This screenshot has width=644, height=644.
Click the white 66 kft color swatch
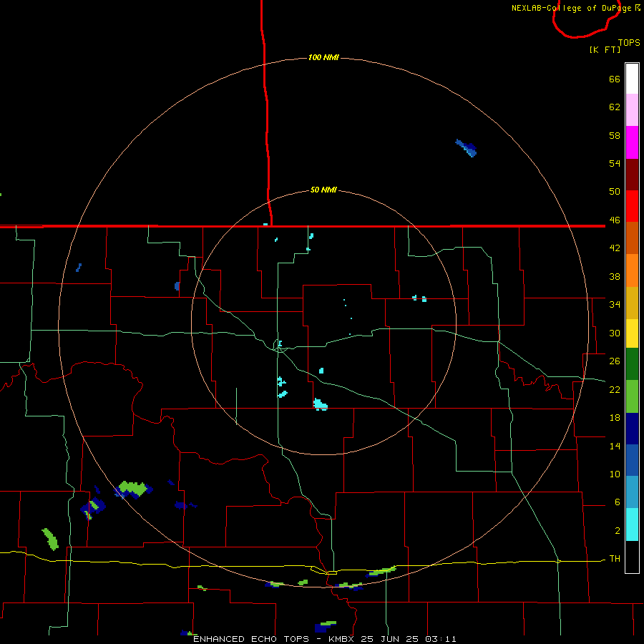632,79
